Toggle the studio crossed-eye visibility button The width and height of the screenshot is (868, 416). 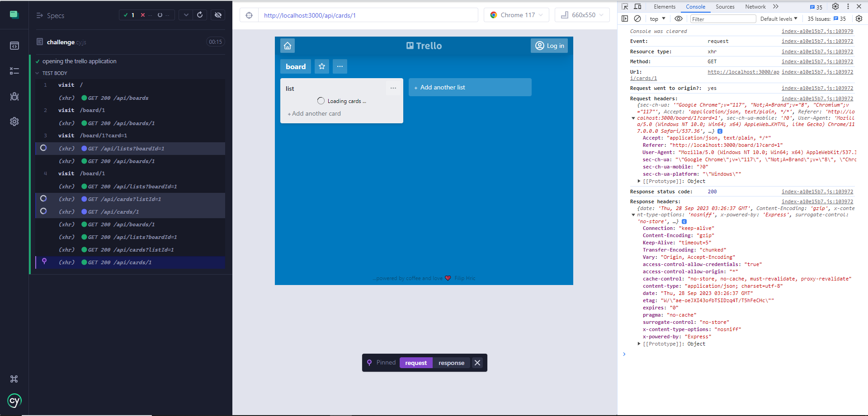point(218,15)
